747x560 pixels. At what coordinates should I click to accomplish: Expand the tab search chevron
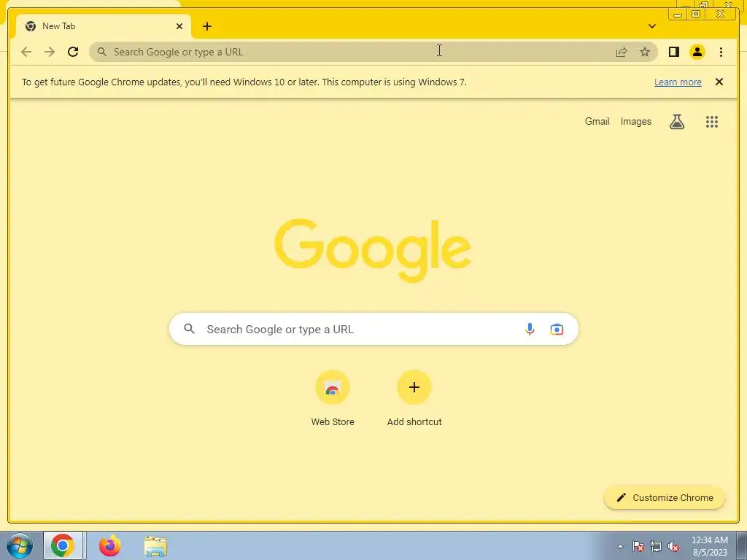click(651, 26)
